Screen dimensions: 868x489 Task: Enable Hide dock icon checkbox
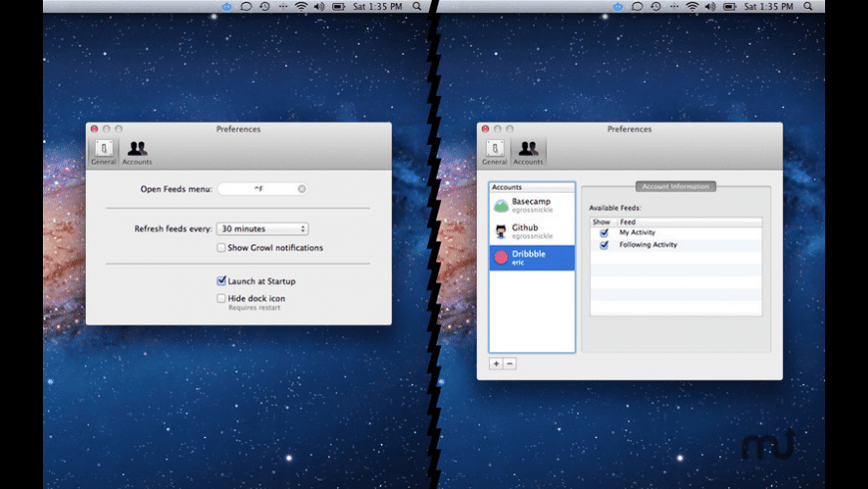221,298
